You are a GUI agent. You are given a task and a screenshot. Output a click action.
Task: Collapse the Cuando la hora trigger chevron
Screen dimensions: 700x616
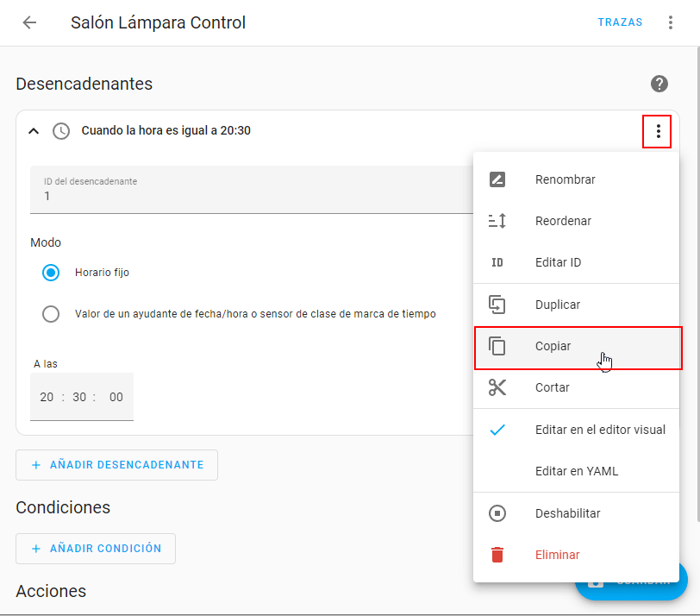click(34, 131)
